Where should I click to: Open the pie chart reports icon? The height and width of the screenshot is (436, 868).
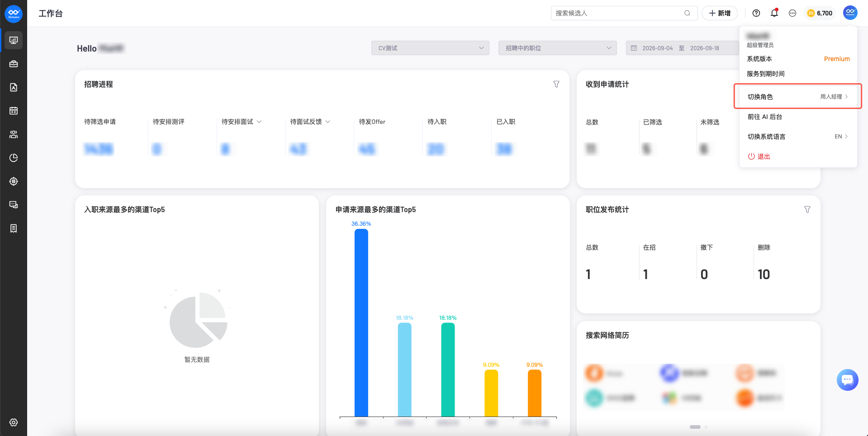[x=14, y=158]
